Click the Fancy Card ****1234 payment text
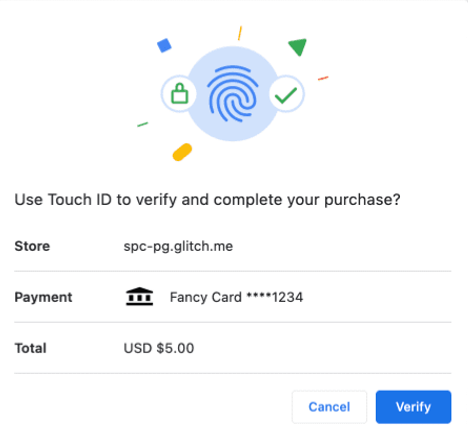The image size is (468, 436). [x=236, y=297]
